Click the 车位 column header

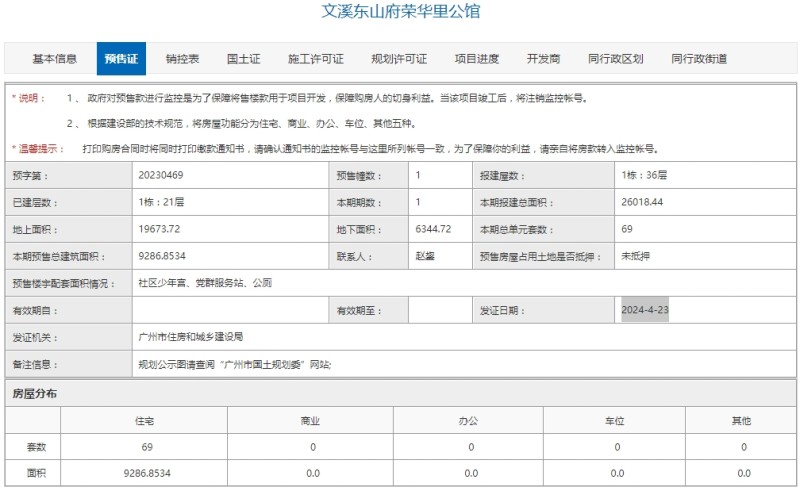pyautogui.click(x=615, y=421)
